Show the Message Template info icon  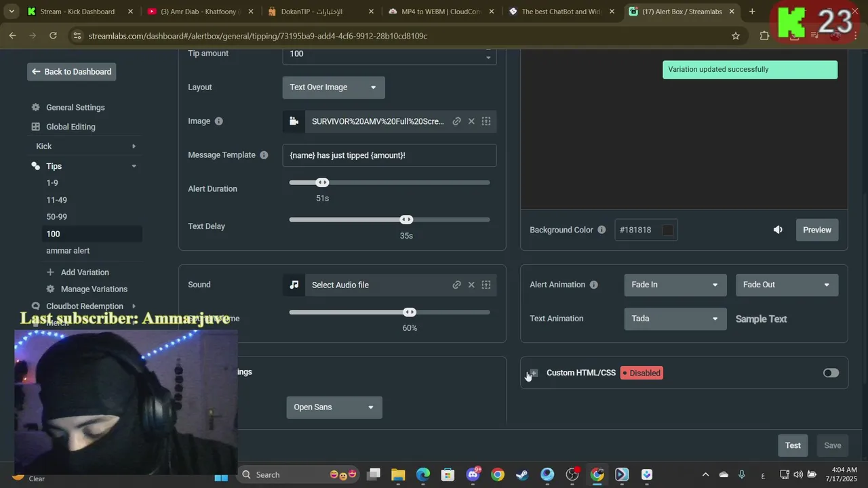pos(264,155)
